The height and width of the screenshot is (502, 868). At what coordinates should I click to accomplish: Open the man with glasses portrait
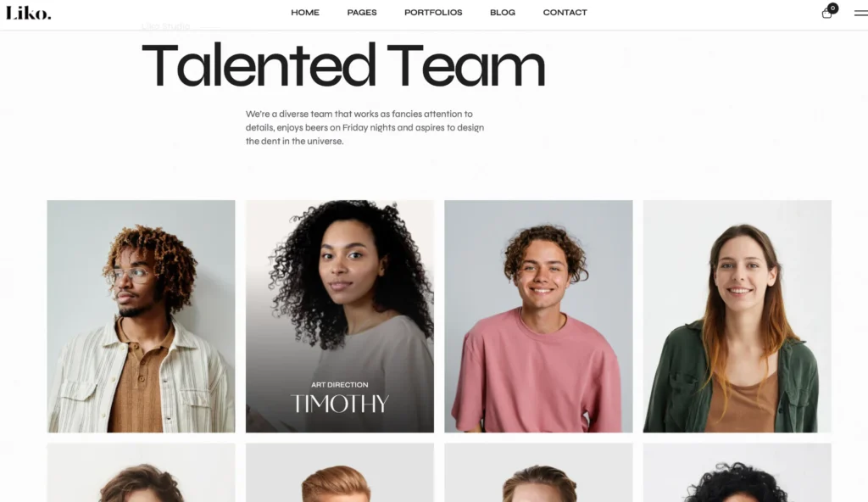(141, 315)
